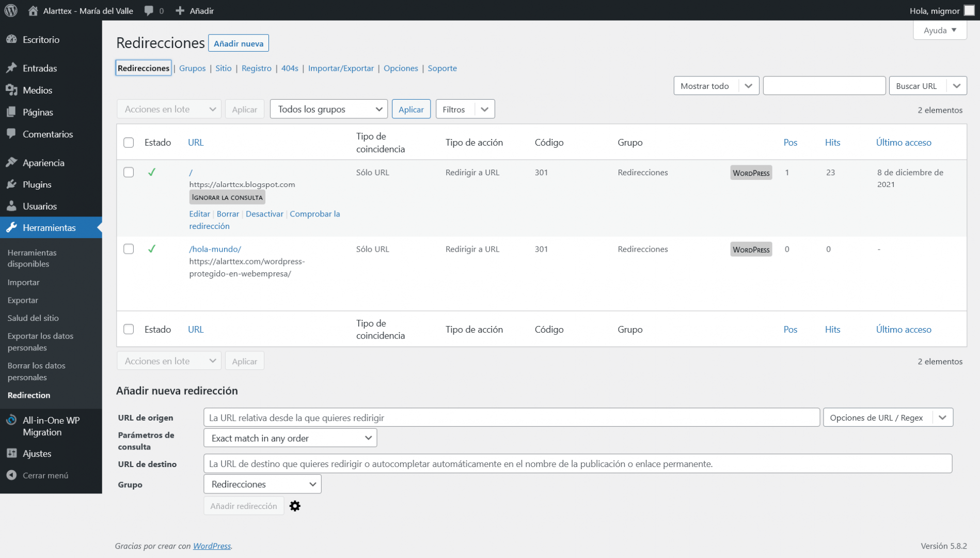
Task: Click in URL de origen input field
Action: pyautogui.click(x=512, y=417)
